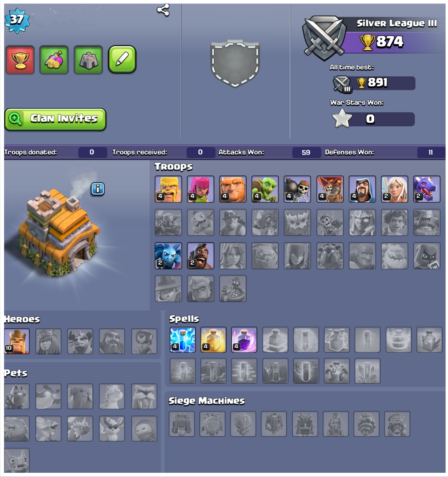The height and width of the screenshot is (477, 448).
Task: Select the Lightning spell icon
Action: pyautogui.click(x=183, y=339)
